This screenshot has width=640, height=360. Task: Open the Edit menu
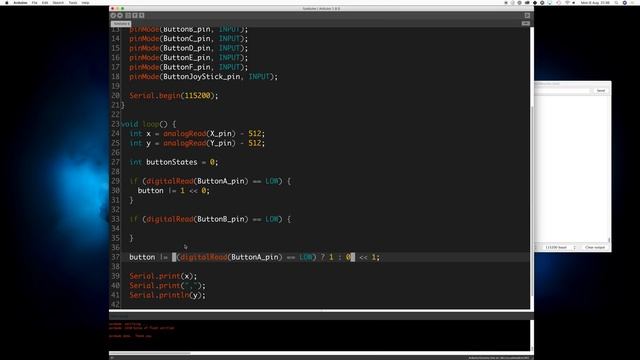(45, 2)
